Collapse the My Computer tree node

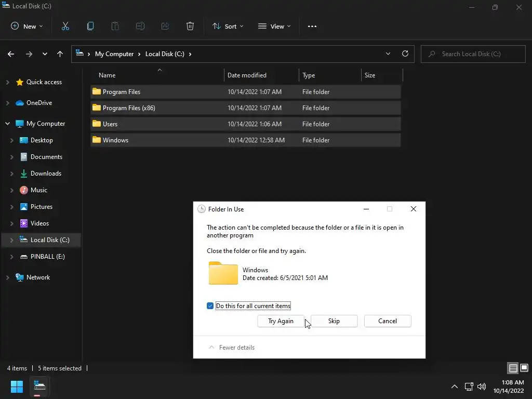[7, 124]
